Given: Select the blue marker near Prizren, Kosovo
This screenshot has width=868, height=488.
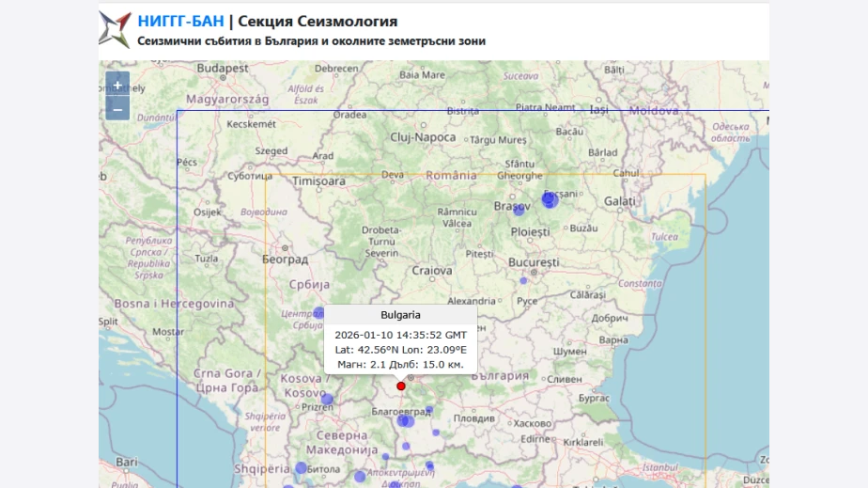Looking at the screenshot, I should pos(327,400).
